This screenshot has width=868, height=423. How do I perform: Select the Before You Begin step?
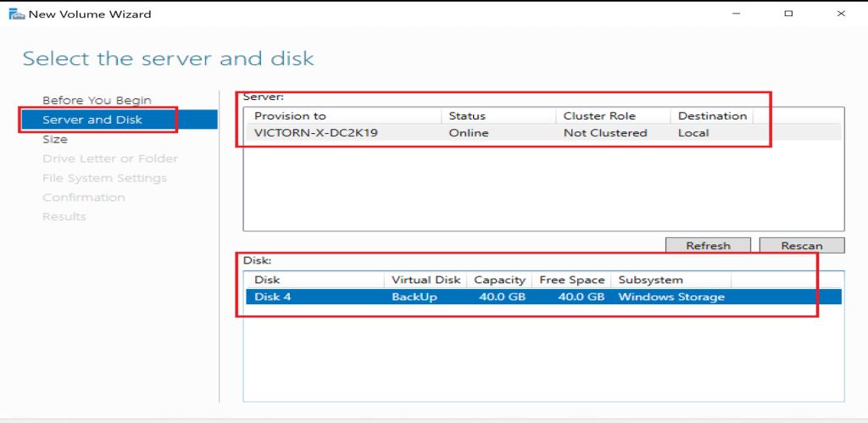pyautogui.click(x=97, y=100)
